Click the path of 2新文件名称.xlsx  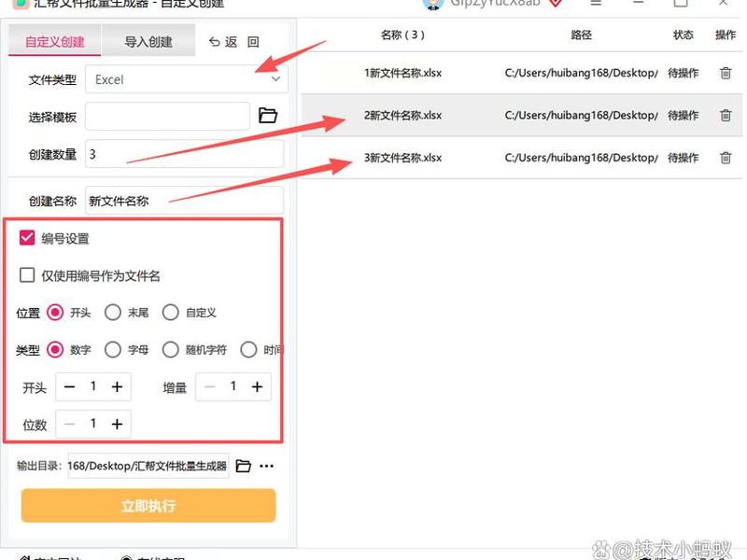coord(581,115)
